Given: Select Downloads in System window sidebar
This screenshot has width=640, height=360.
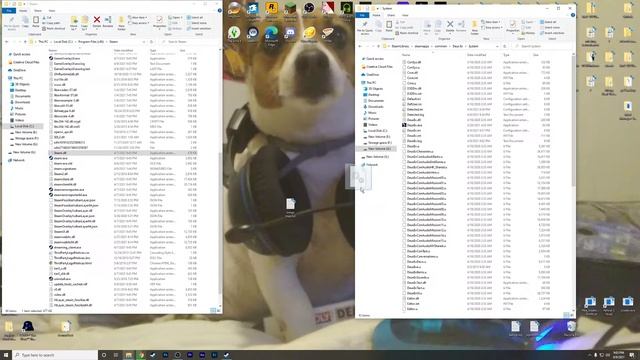Looking at the screenshot, I should pos(373,107).
